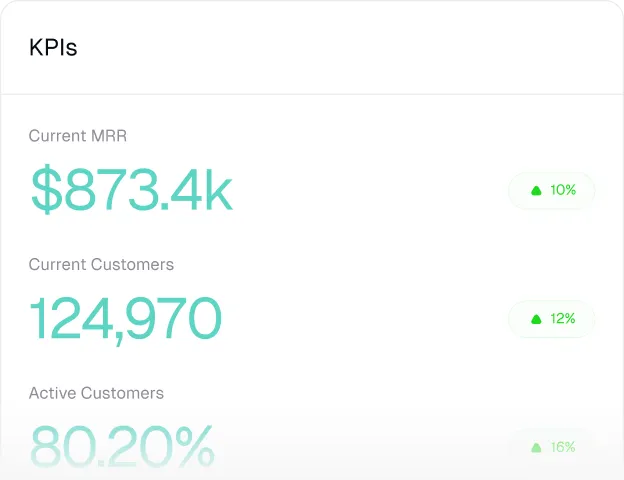
Task: Click the Active Customers label
Action: pos(96,393)
